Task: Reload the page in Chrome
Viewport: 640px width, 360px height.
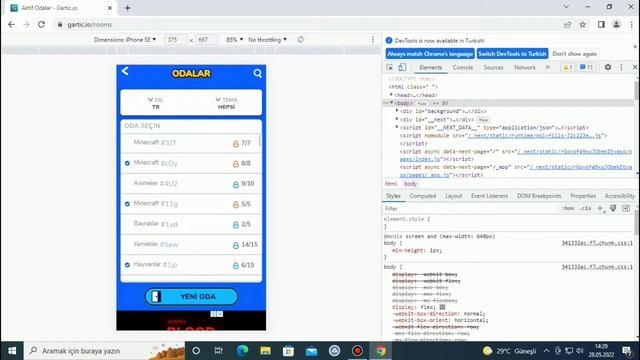Action: [41, 24]
